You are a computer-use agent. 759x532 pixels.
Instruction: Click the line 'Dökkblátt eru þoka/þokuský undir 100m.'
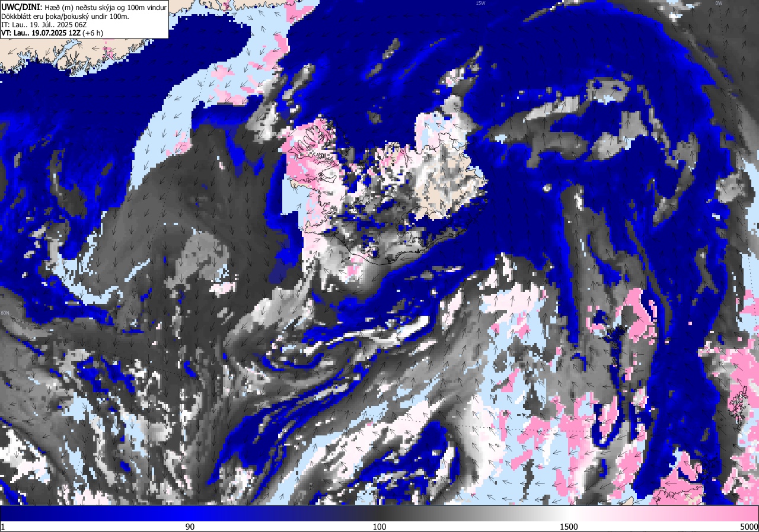pyautogui.click(x=65, y=16)
